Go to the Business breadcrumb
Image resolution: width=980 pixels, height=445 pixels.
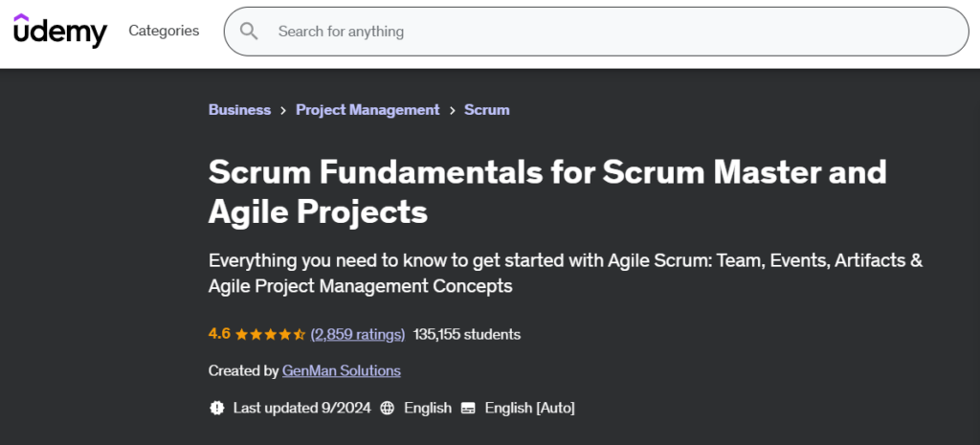pos(239,109)
